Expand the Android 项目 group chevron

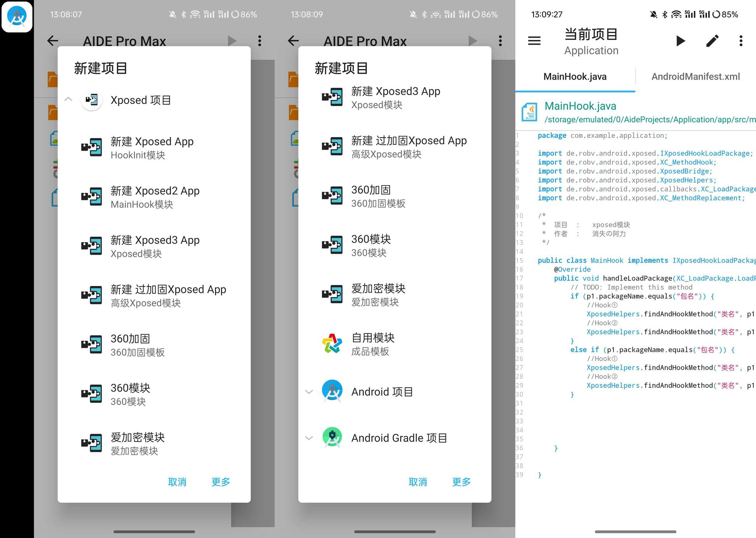(x=309, y=392)
